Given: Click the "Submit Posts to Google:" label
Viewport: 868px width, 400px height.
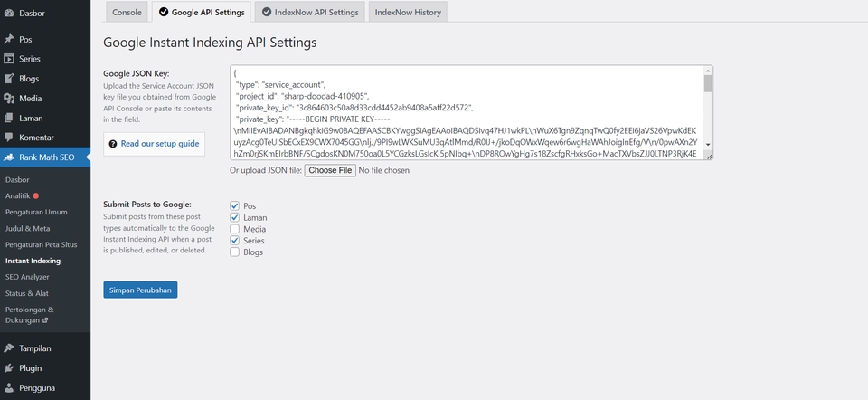Looking at the screenshot, I should (147, 204).
